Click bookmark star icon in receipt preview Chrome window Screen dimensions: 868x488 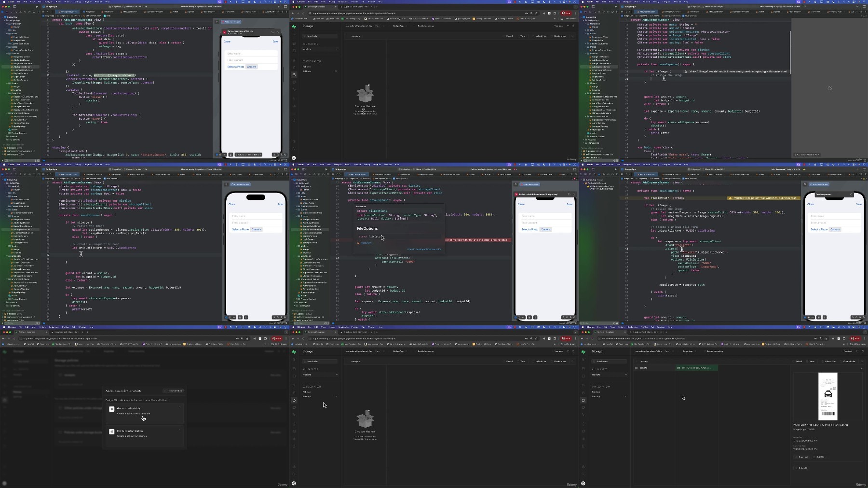click(826, 339)
